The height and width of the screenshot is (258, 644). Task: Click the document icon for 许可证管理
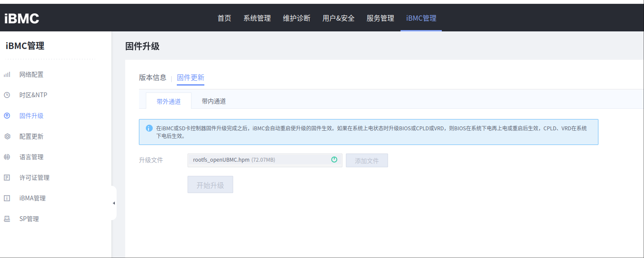click(7, 178)
